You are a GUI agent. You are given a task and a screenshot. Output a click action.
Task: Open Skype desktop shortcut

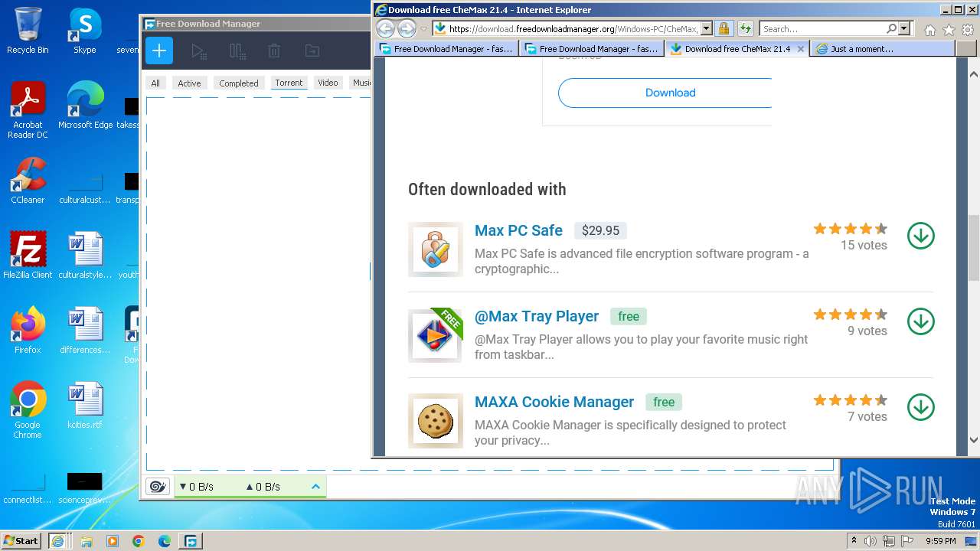click(84, 31)
